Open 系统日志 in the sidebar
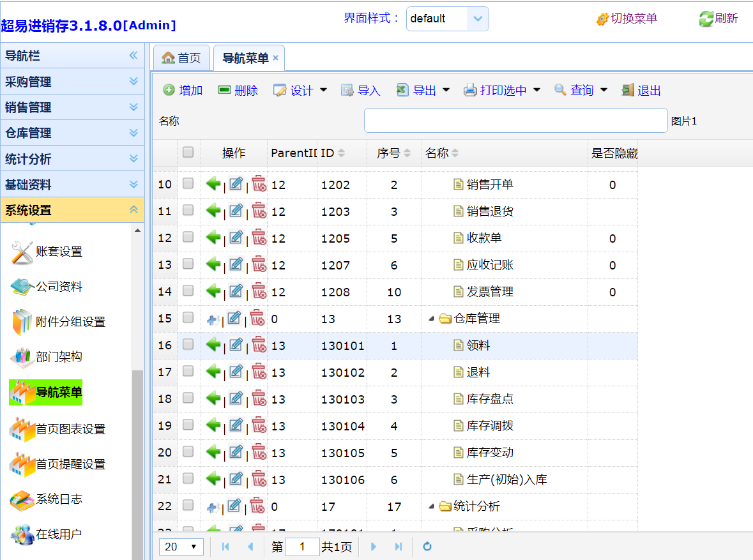The width and height of the screenshot is (753, 560). point(59,499)
